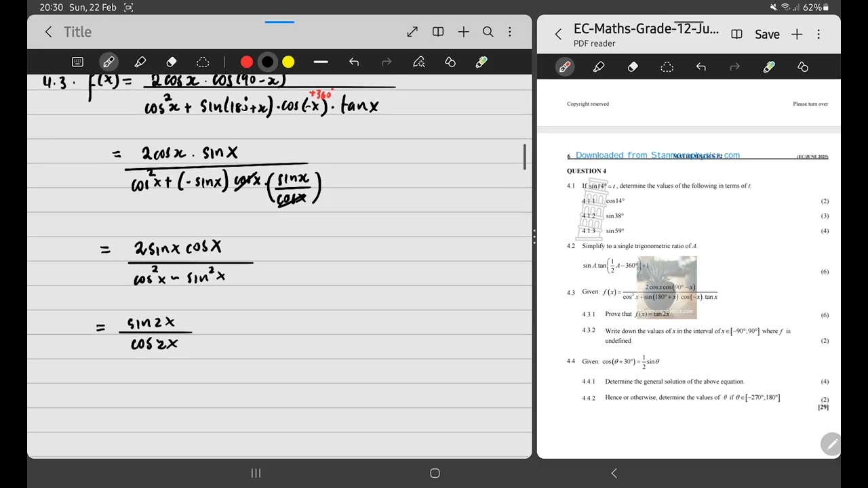Image resolution: width=868 pixels, height=488 pixels.
Task: Toggle S Pen drawing-only mode in Notes
Action: point(481,62)
